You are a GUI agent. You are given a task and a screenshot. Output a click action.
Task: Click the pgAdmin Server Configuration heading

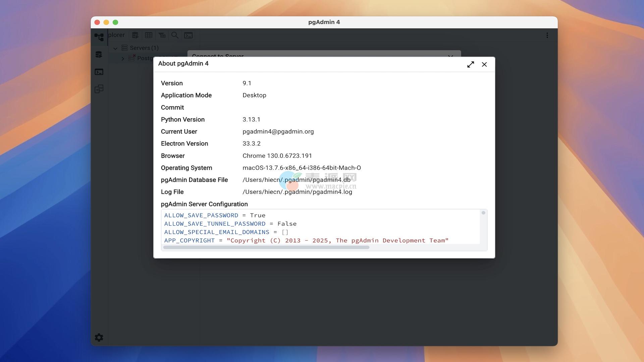point(204,204)
